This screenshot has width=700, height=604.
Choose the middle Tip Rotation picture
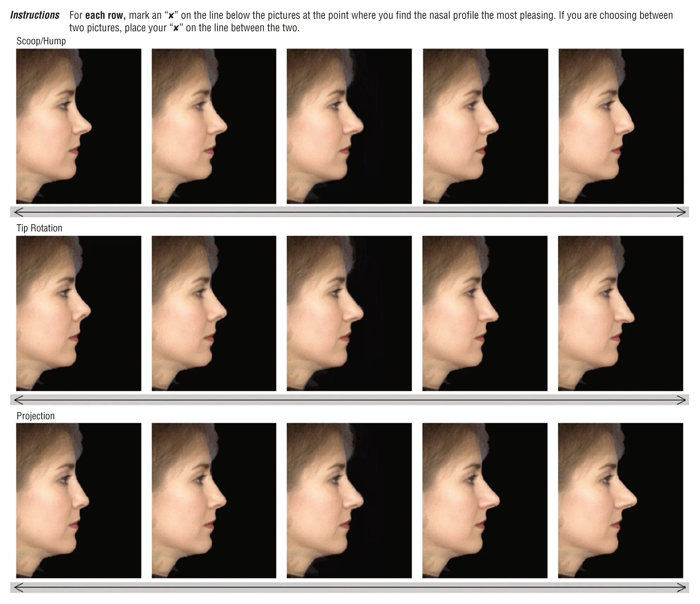click(x=349, y=313)
